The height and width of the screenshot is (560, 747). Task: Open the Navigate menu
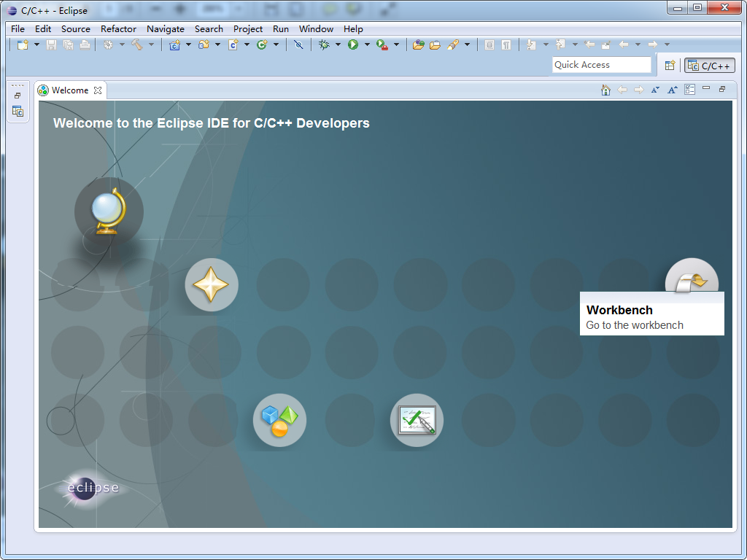[166, 29]
